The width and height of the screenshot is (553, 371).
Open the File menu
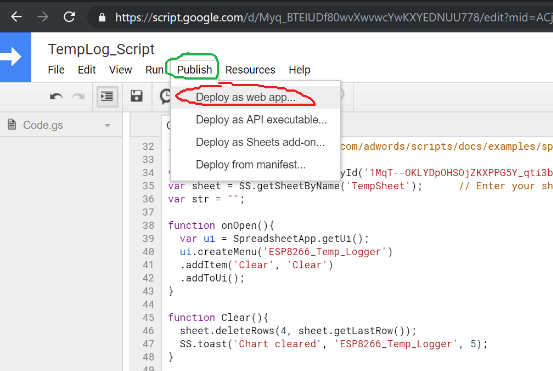point(56,70)
